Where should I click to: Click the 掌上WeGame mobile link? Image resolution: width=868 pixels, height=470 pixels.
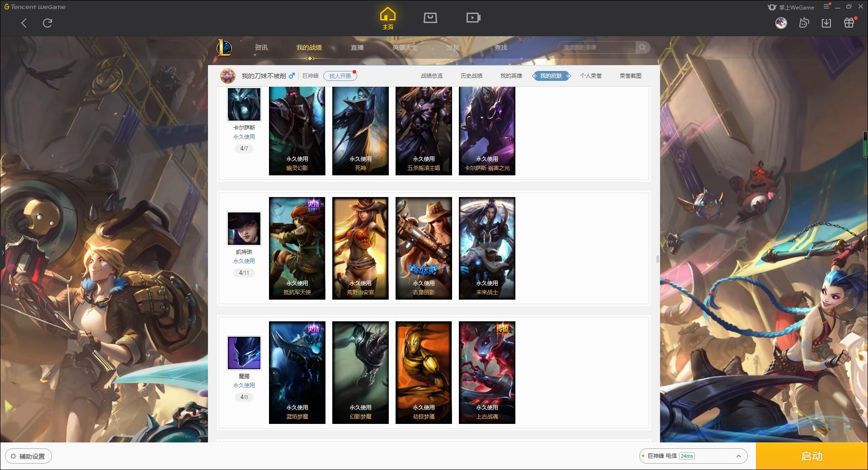click(791, 7)
